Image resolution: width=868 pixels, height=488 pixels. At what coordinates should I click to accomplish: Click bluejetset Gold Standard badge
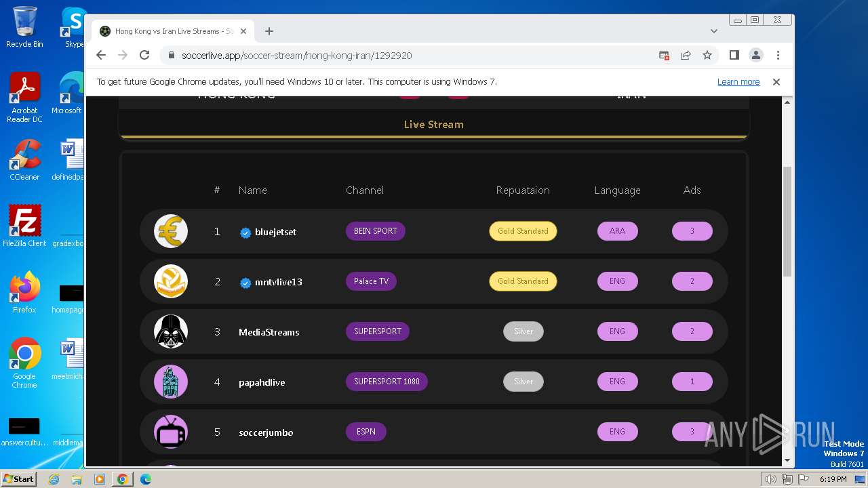(523, 231)
